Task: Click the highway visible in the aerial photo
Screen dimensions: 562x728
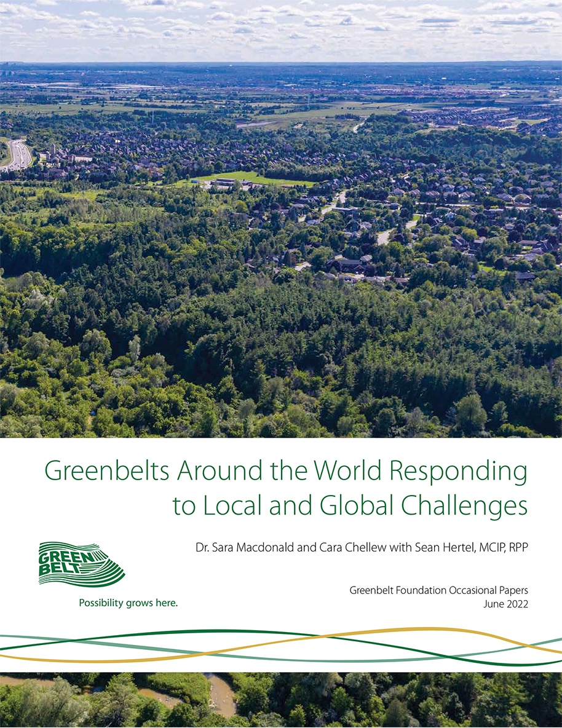Action: point(17,155)
